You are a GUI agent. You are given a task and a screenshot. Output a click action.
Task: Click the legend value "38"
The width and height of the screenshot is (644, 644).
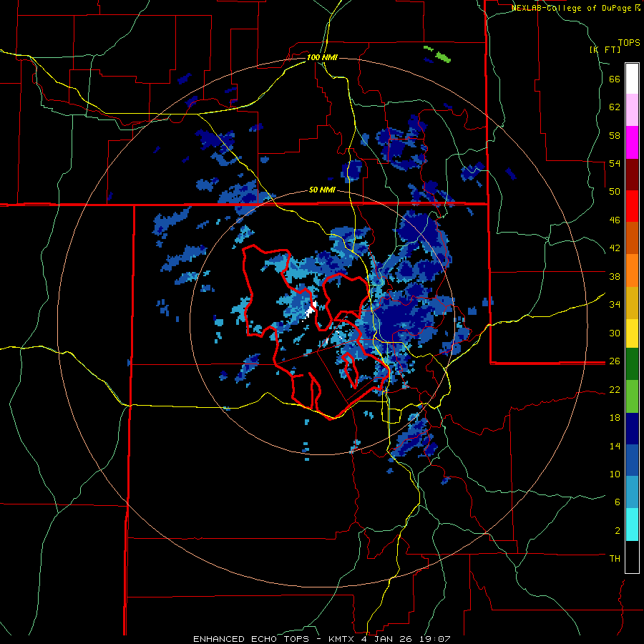[x=615, y=276]
